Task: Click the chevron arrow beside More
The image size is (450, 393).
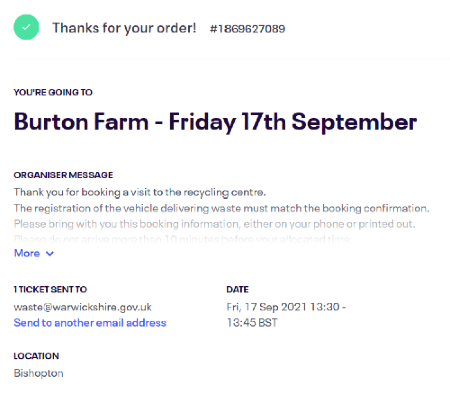Action: point(50,254)
